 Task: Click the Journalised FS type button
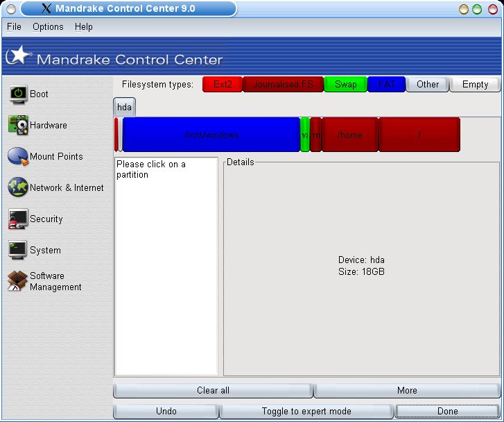[x=283, y=85]
